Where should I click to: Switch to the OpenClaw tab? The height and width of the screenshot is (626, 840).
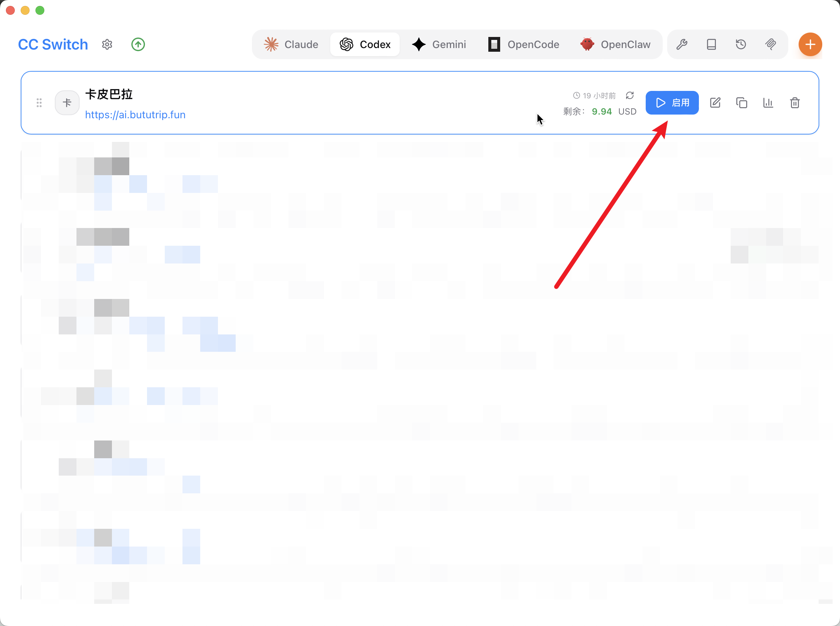pos(615,44)
